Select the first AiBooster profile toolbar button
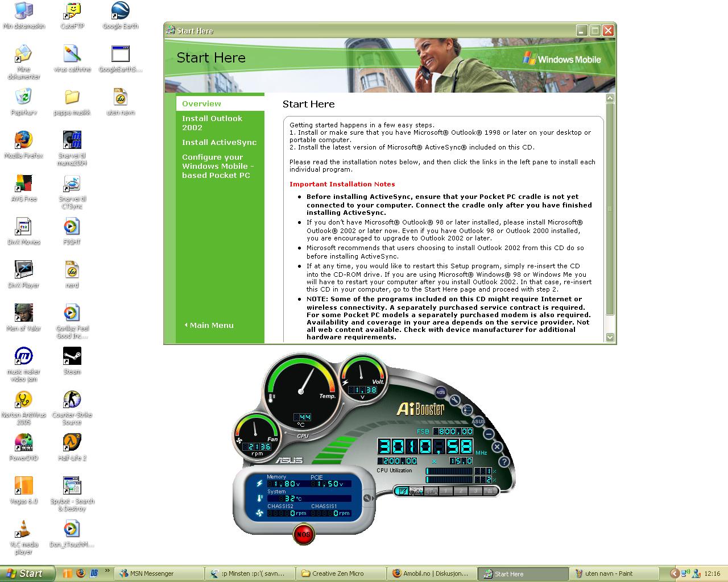 [x=402, y=491]
